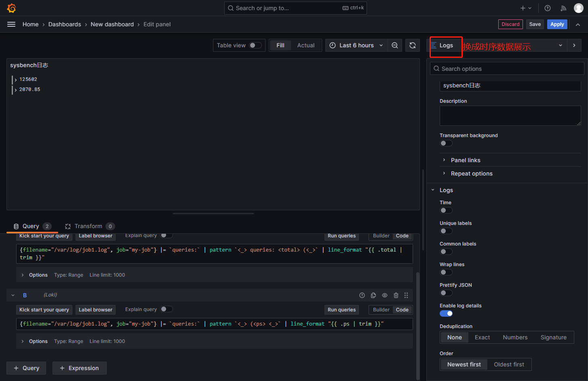
Task: Click the zoom out time range icon
Action: [395, 45]
